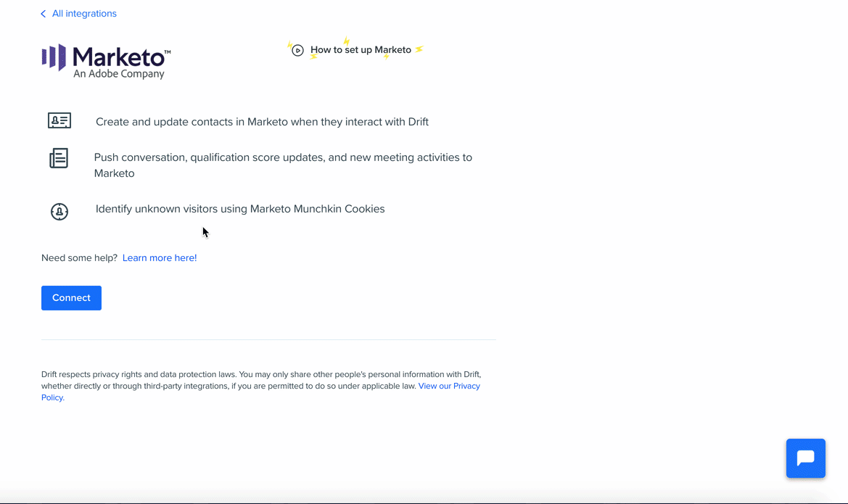Open View our Privacy Policy link
Image resolution: width=848 pixels, height=504 pixels.
(449, 386)
